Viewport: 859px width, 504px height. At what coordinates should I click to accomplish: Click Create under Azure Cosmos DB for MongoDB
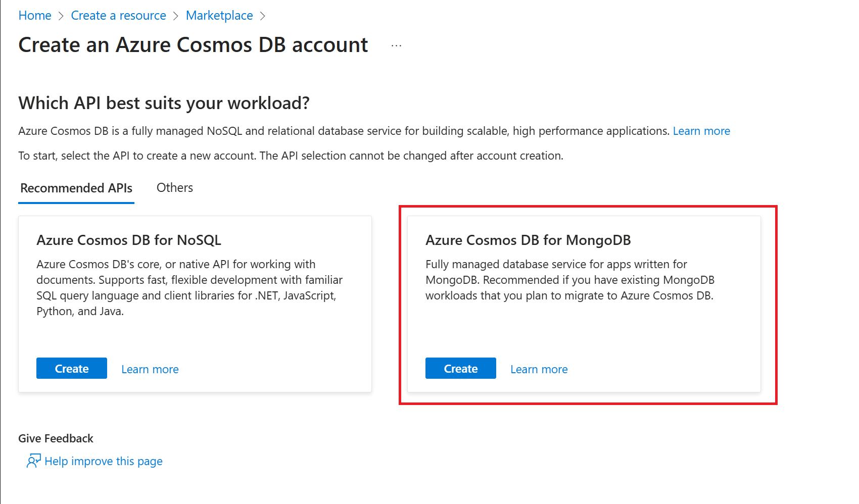[x=460, y=368]
